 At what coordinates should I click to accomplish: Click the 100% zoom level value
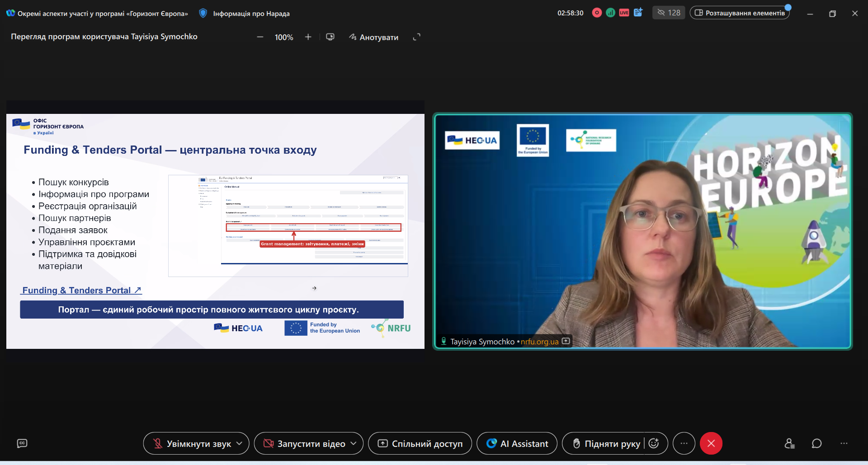(284, 37)
